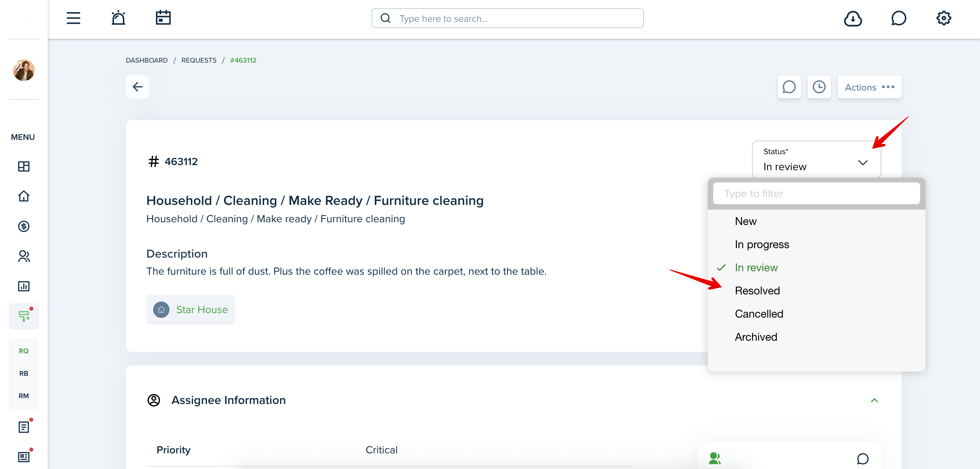Click the back arrow button
The height and width of the screenshot is (469, 980).
(137, 87)
